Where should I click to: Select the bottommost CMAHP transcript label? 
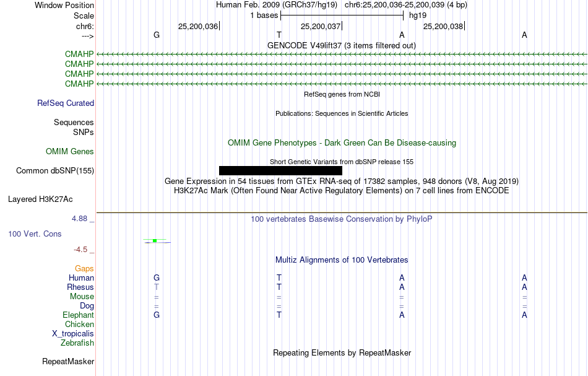(79, 84)
